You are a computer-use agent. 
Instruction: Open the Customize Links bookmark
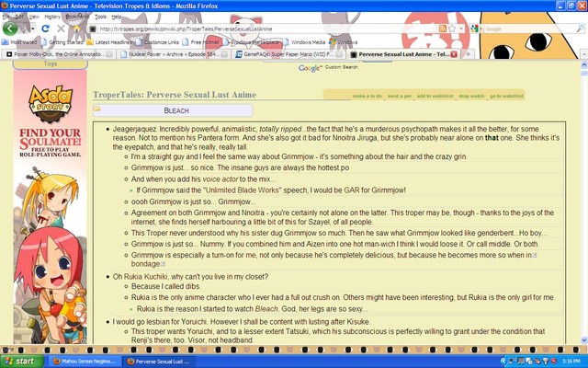[x=157, y=42]
